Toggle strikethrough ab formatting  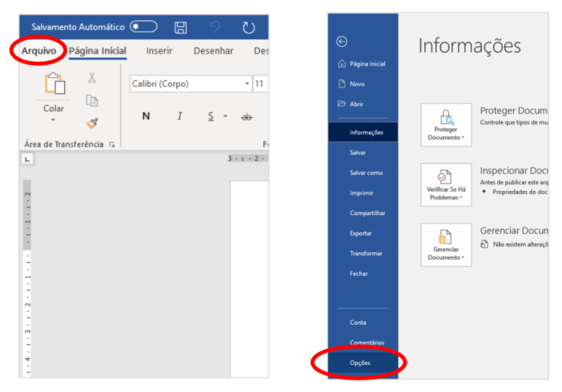pos(247,117)
